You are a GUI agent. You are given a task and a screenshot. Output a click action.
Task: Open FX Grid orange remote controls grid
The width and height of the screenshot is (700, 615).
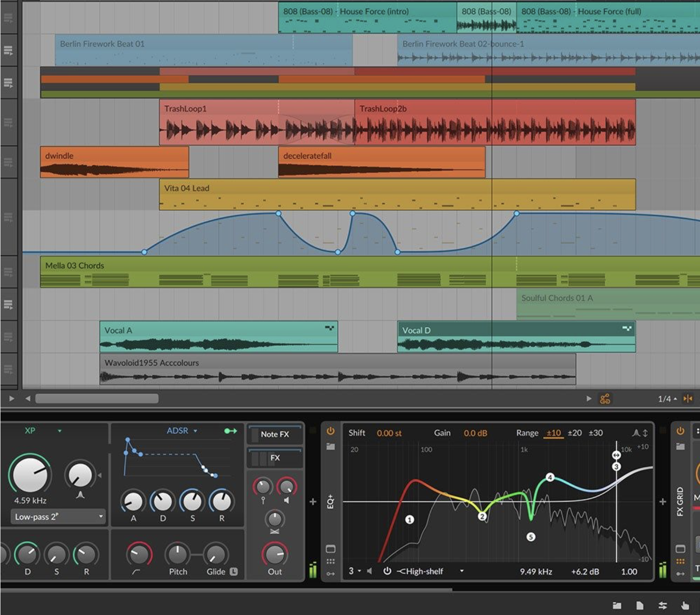pyautogui.click(x=680, y=561)
